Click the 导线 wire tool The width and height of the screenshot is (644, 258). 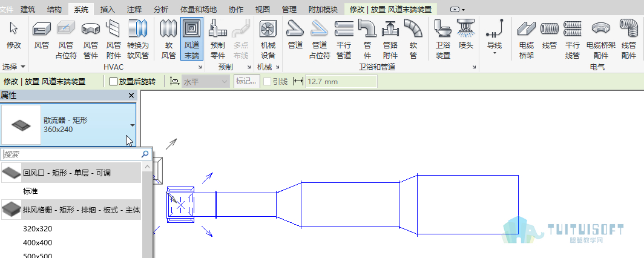click(x=494, y=34)
